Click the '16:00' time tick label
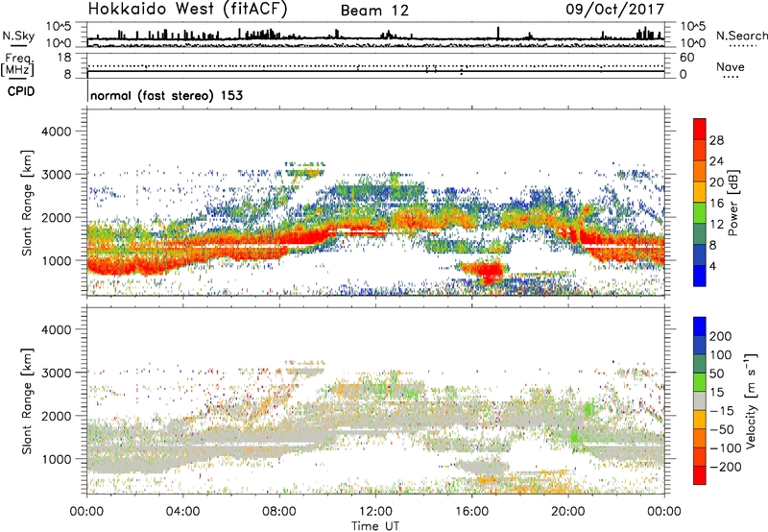The width and height of the screenshot is (768, 532). [471, 511]
